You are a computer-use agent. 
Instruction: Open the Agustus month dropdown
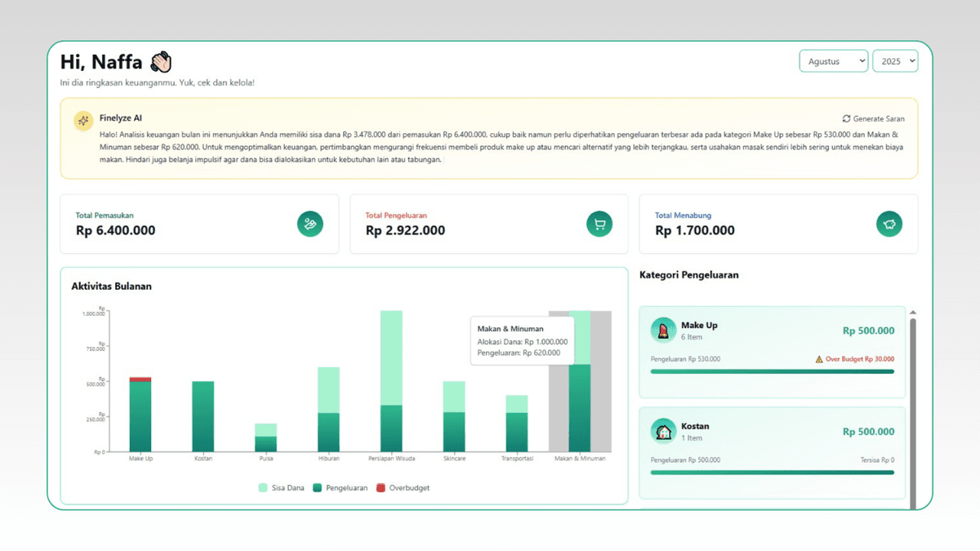[x=833, y=60]
